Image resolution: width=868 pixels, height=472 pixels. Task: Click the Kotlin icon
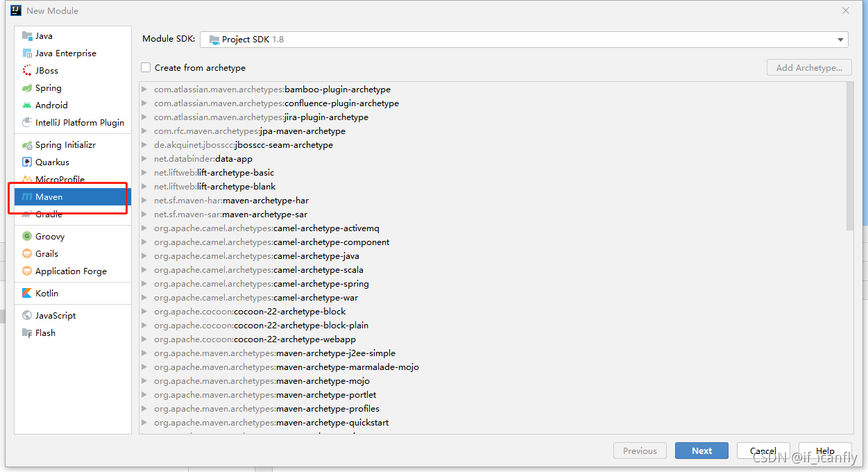pyautogui.click(x=27, y=294)
